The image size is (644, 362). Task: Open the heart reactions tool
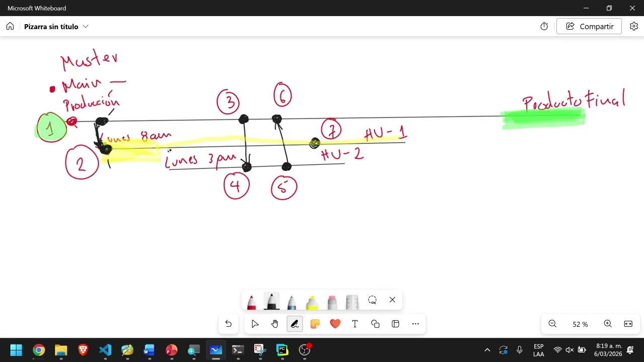(x=335, y=324)
